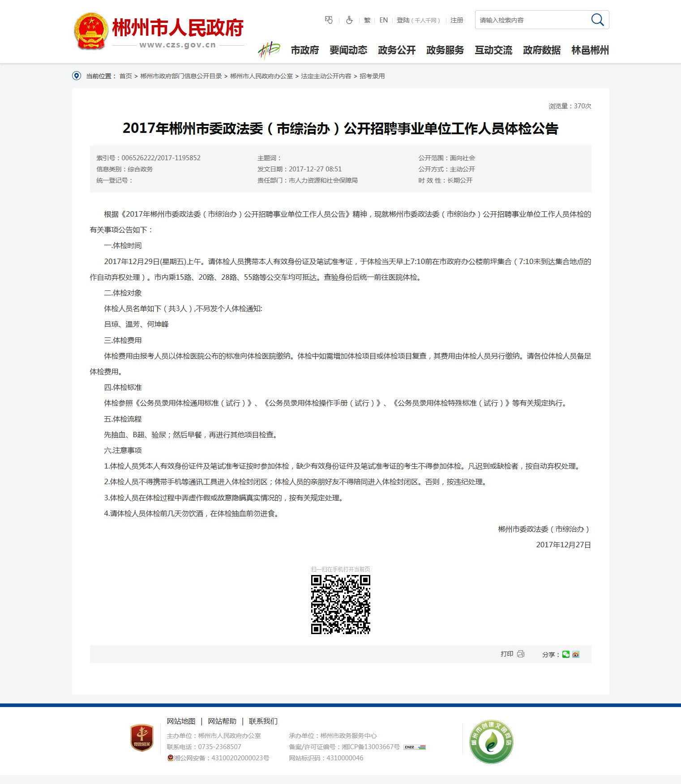Screen dimensions: 681x784
Task: Click the printer icon beside 打印
Action: coord(521,654)
